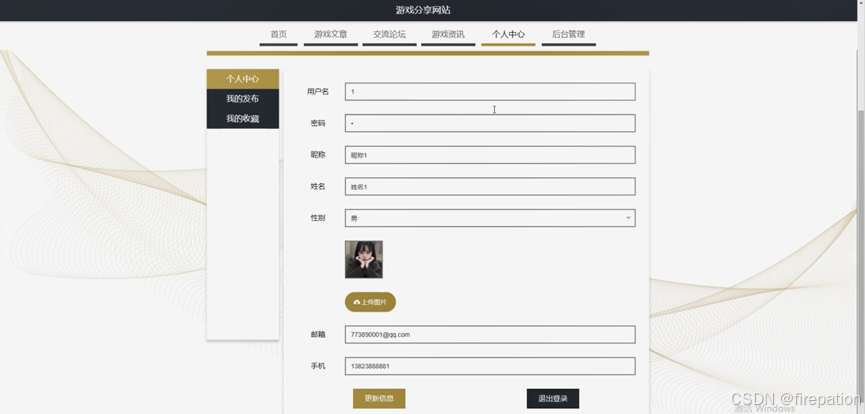The image size is (865, 414).
Task: Go to the 游戏文章 tab
Action: (330, 34)
